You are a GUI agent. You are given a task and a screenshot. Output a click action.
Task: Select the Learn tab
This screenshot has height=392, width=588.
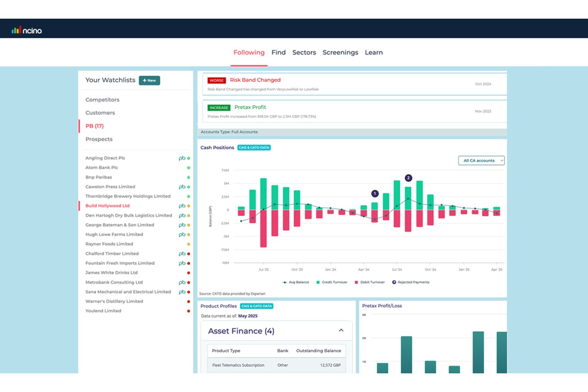pos(374,52)
